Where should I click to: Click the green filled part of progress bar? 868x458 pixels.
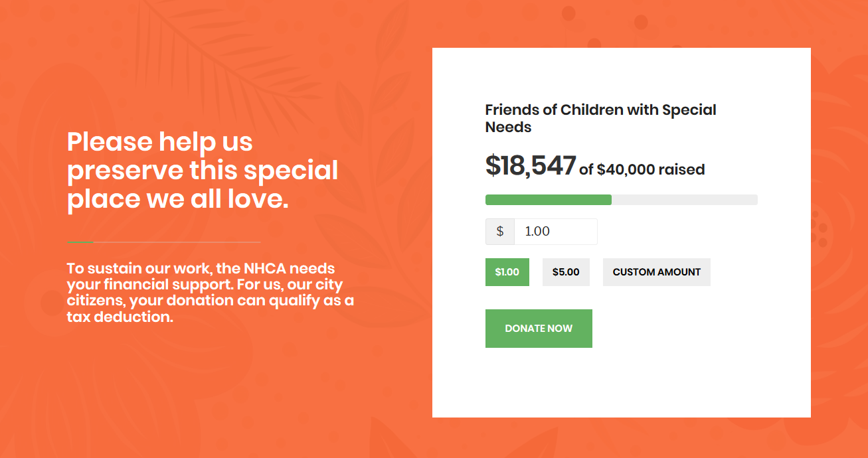pyautogui.click(x=549, y=200)
